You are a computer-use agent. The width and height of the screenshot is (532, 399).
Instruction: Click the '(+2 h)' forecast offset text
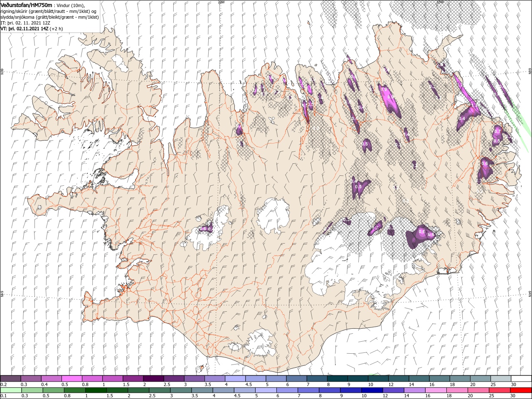coord(56,29)
